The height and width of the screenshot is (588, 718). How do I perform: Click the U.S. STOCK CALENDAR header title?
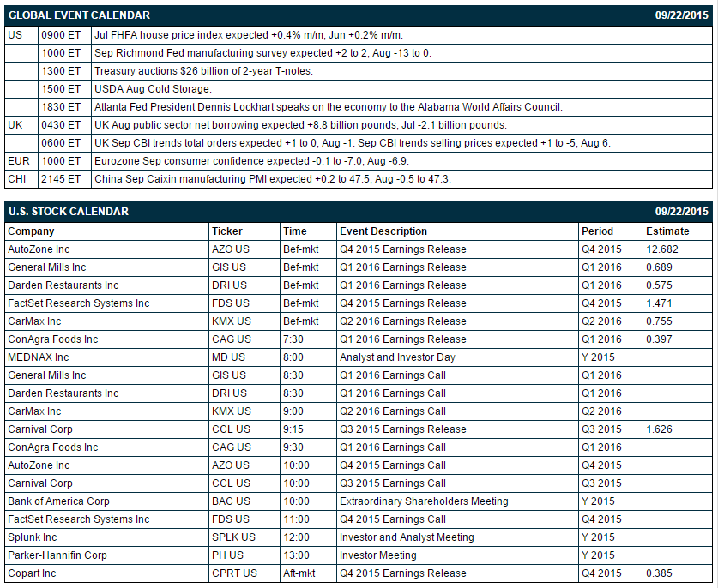coord(69,212)
